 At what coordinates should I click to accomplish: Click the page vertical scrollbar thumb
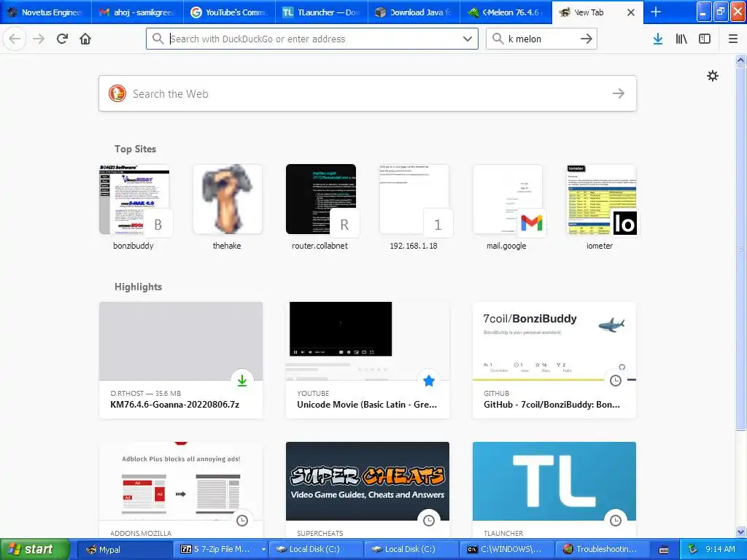741,248
